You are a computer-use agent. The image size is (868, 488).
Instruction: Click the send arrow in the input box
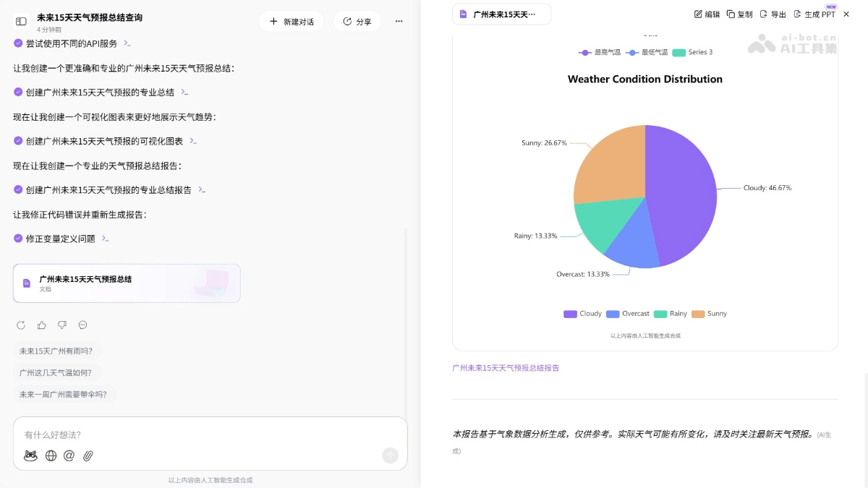[x=390, y=455]
